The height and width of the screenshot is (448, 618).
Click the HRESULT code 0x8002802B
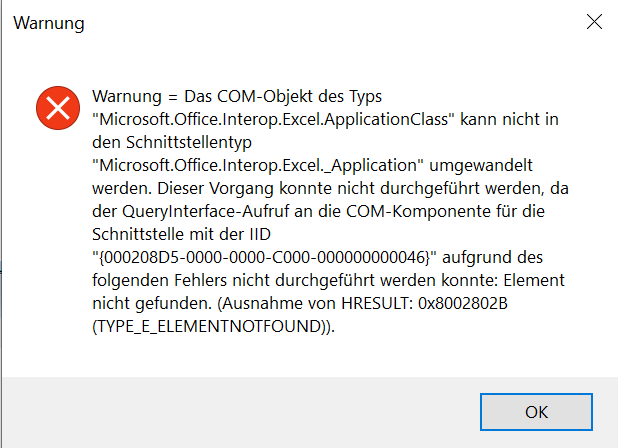463,303
